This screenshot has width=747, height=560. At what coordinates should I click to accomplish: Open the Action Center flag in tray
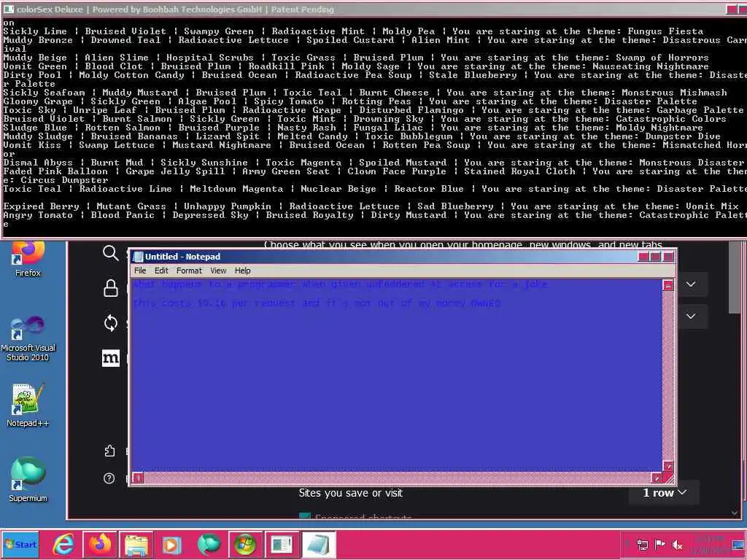point(659,545)
